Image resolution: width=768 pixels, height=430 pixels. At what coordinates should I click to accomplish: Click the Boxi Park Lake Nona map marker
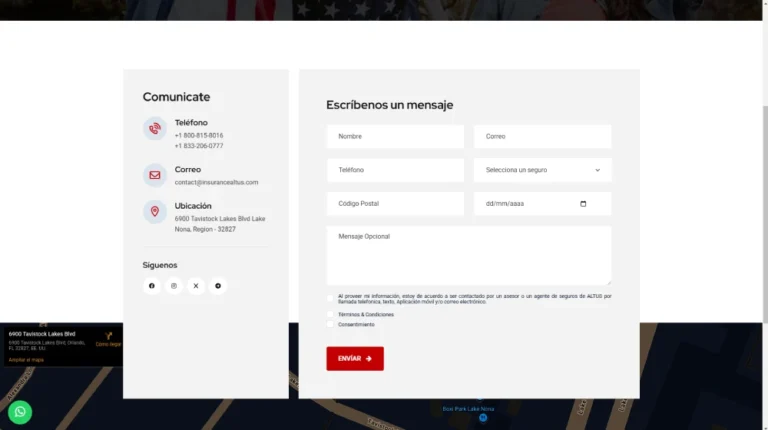tap(483, 418)
